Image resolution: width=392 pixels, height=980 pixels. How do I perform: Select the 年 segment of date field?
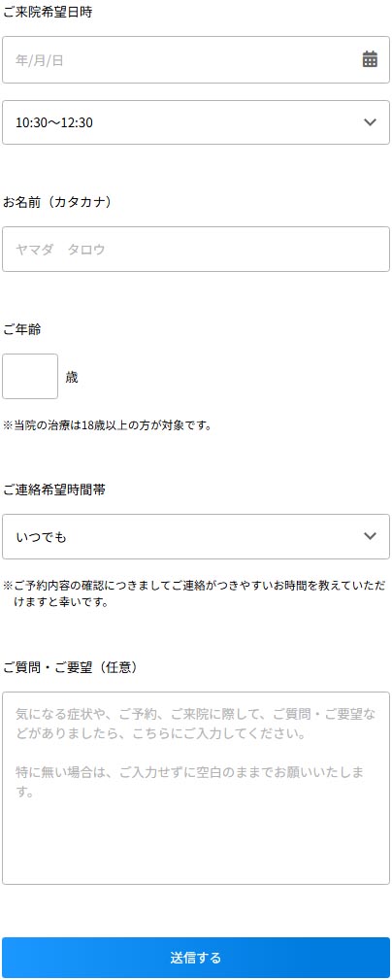(x=21, y=60)
